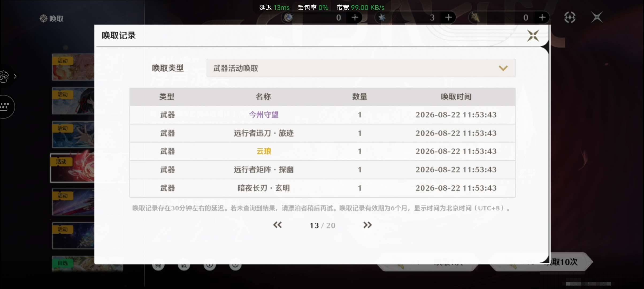
Task: Select the 暗夜长刃·玄明 row
Action: (322, 188)
